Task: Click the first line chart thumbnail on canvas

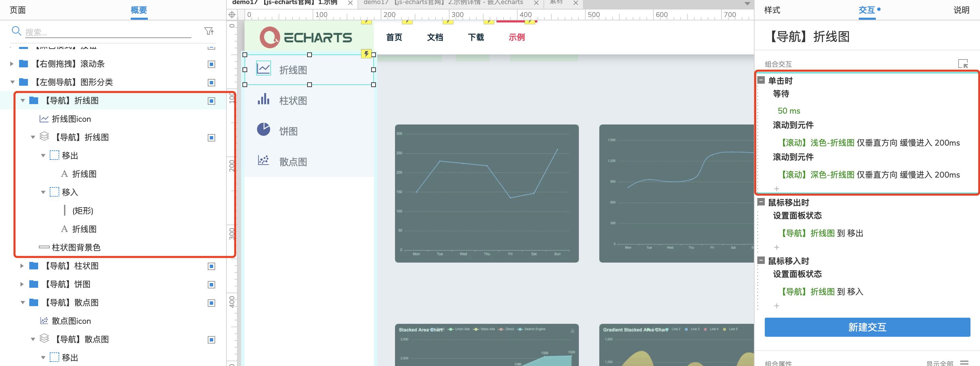Action: click(x=487, y=194)
